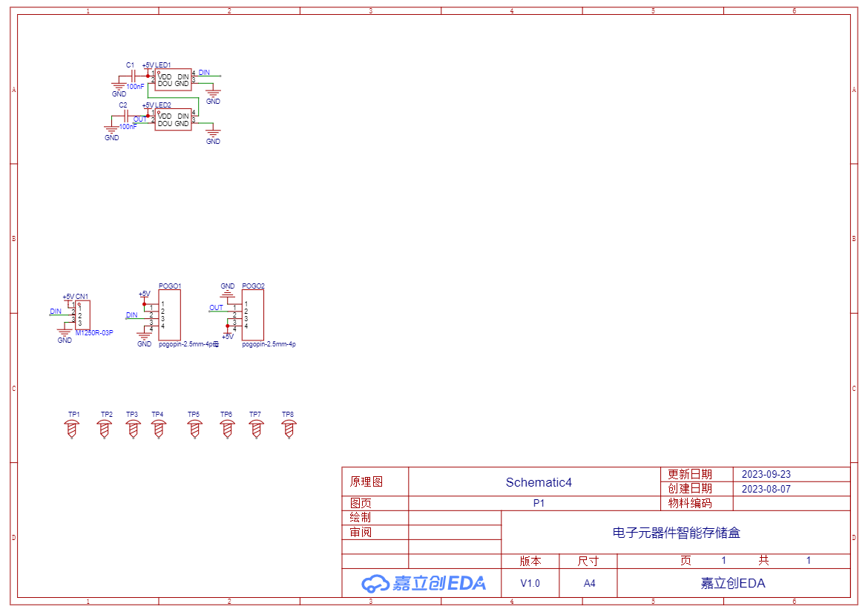Image resolution: width=868 pixels, height=612 pixels.
Task: Click the +5V label above POGO1
Action: point(145,294)
